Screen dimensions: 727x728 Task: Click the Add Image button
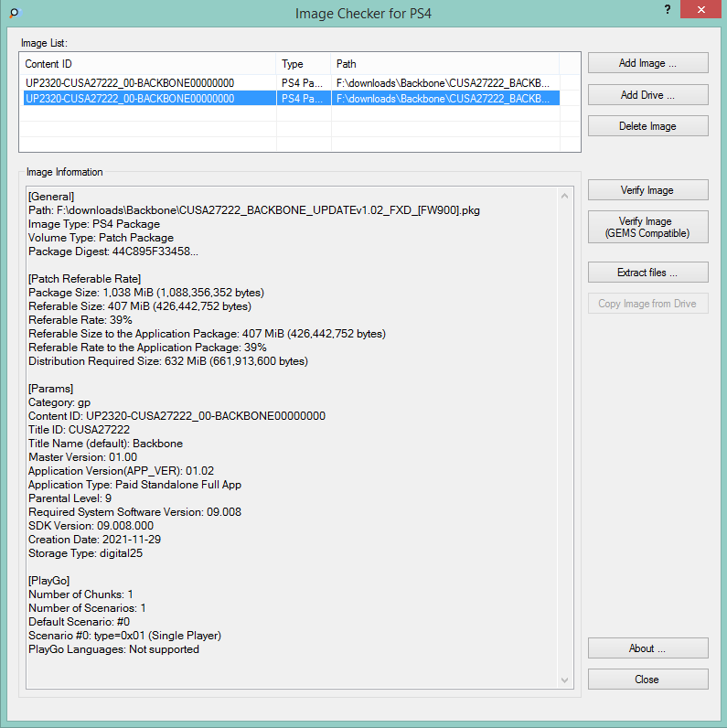pos(647,63)
